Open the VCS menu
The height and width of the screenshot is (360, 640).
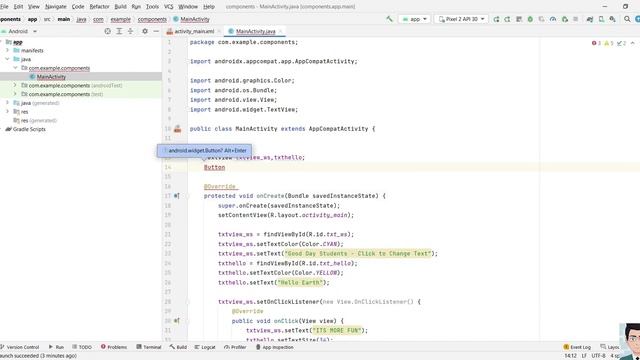click(x=168, y=7)
